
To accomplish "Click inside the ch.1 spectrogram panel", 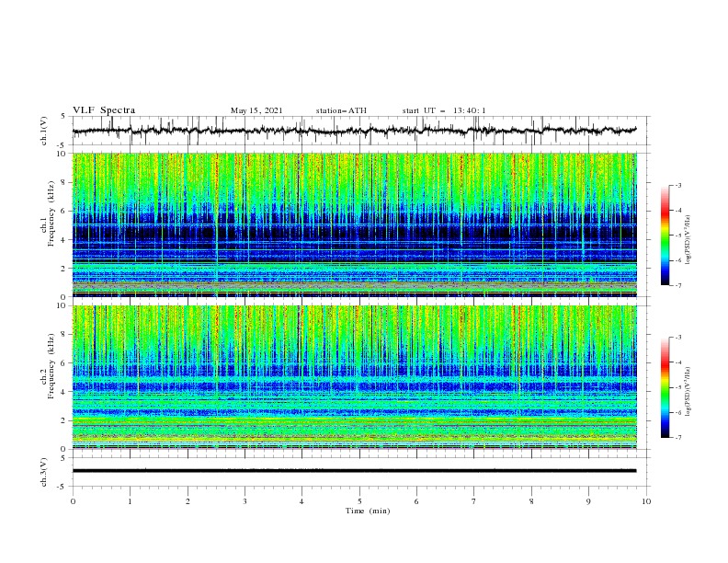I will [x=354, y=224].
